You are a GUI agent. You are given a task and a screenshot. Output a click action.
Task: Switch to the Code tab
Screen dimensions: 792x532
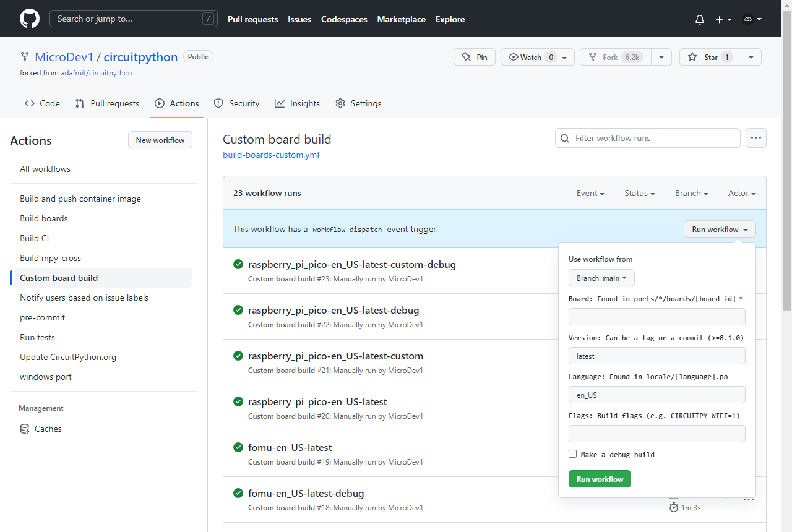pyautogui.click(x=42, y=103)
